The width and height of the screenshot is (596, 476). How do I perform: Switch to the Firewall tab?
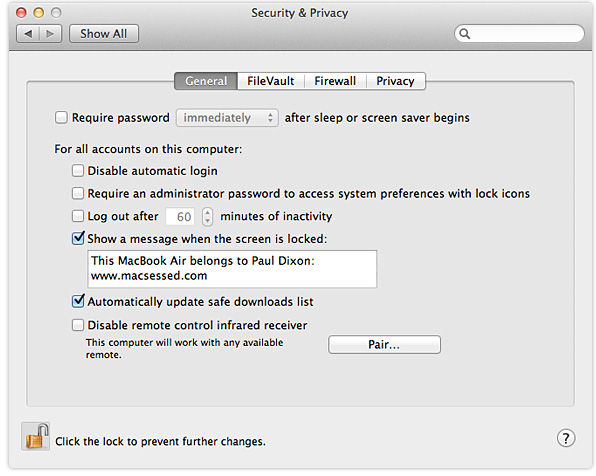click(x=335, y=81)
